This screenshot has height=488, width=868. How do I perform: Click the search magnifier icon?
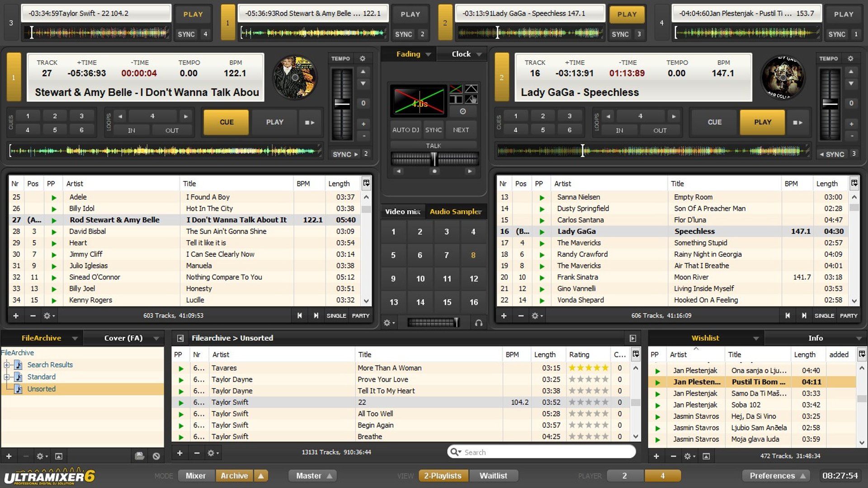pos(455,452)
